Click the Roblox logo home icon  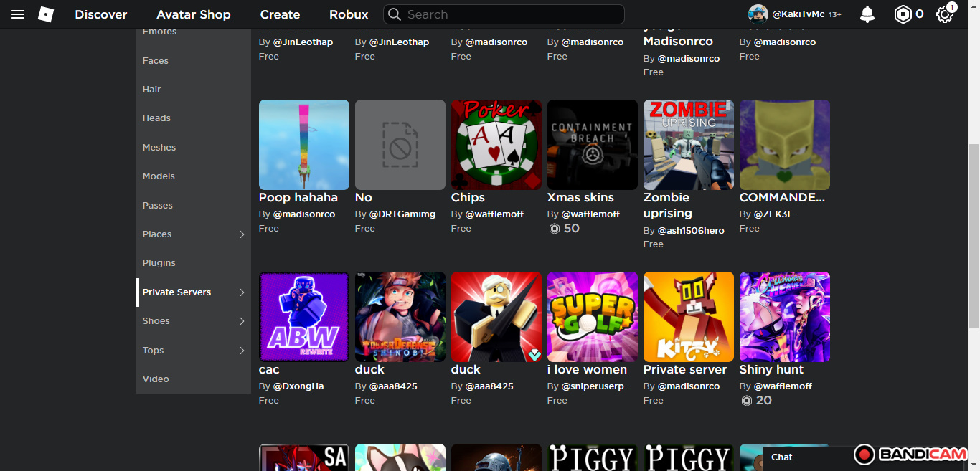pyautogui.click(x=46, y=14)
